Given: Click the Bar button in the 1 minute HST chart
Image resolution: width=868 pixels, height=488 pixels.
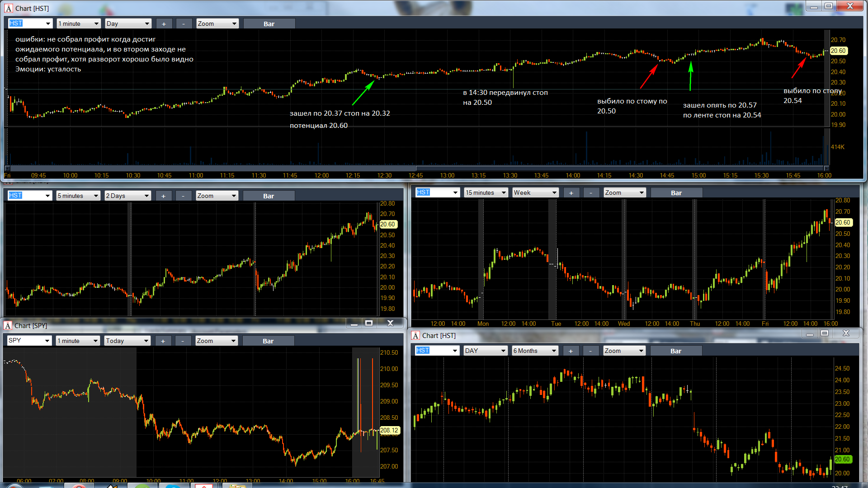Looking at the screenshot, I should click(269, 24).
